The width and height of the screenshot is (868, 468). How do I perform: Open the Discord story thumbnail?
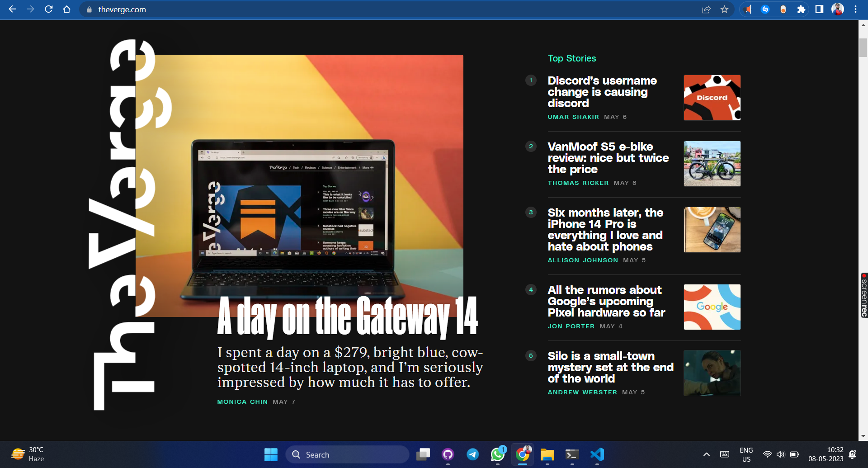(x=712, y=98)
